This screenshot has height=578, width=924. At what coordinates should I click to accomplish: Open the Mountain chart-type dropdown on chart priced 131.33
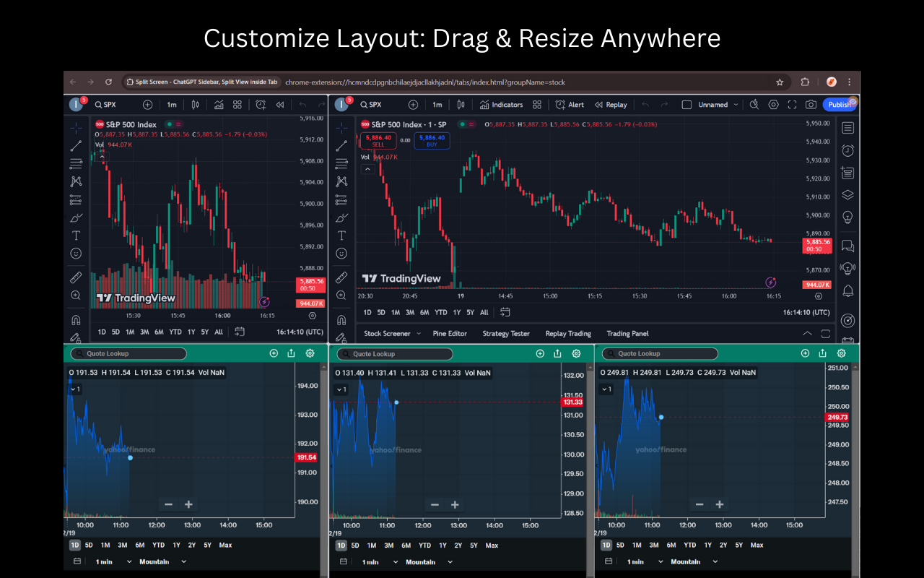coord(428,562)
